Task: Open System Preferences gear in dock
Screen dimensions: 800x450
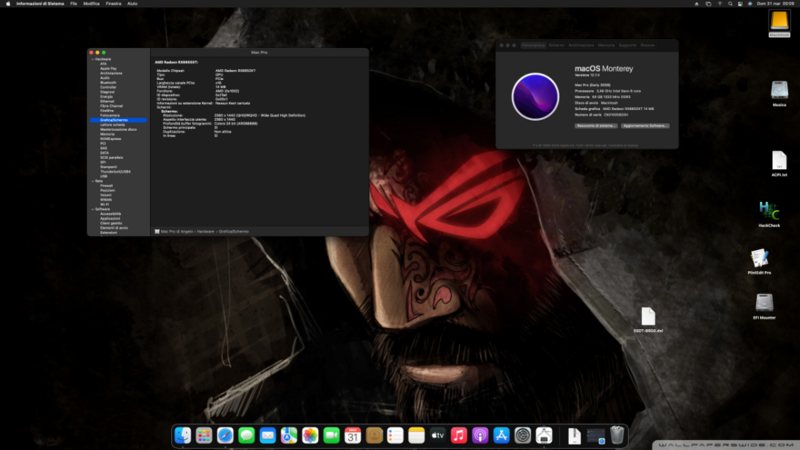Action: point(522,435)
